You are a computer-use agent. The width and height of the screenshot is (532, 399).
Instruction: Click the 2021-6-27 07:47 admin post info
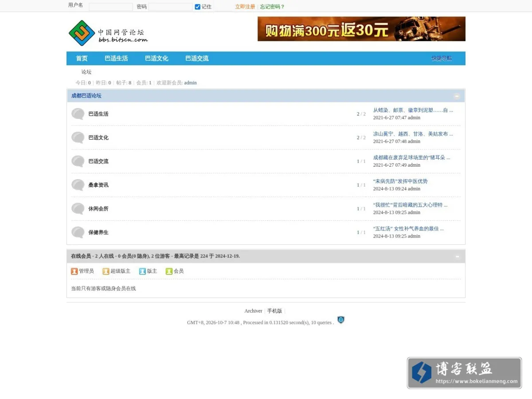point(397,118)
